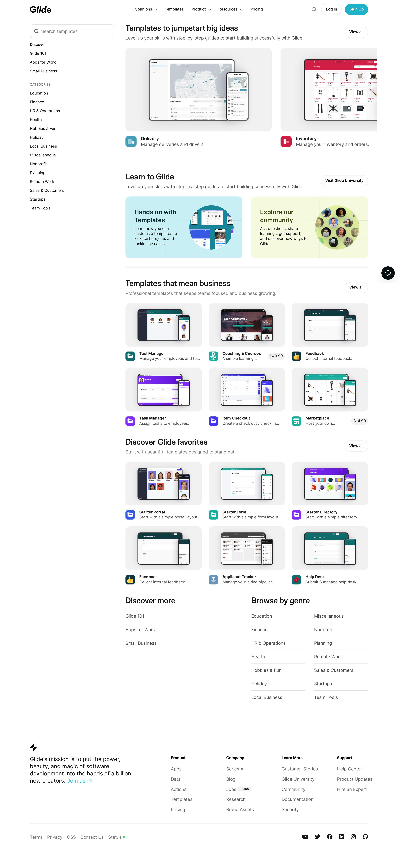Select Glide 101 in the sidebar
The width and height of the screenshot is (398, 868).
click(x=38, y=53)
